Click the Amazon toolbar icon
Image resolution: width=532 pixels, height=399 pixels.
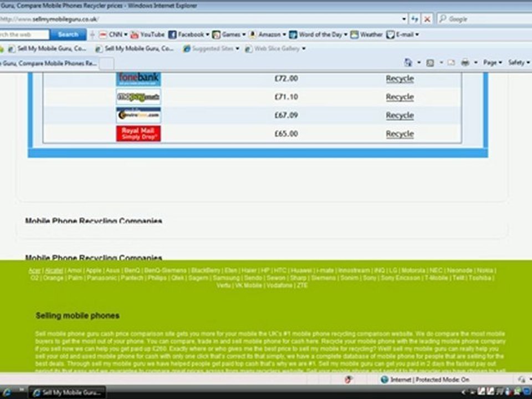click(x=253, y=34)
